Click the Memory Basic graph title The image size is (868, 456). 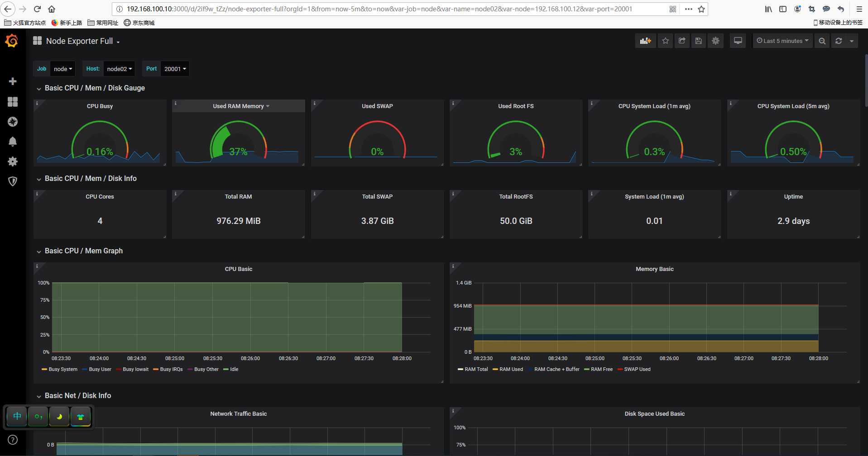click(x=654, y=269)
